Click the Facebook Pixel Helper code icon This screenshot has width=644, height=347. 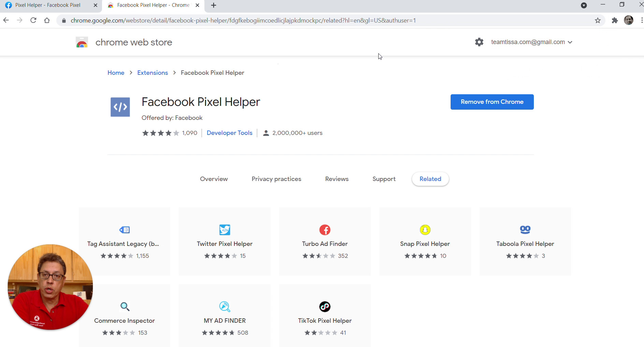click(x=120, y=107)
